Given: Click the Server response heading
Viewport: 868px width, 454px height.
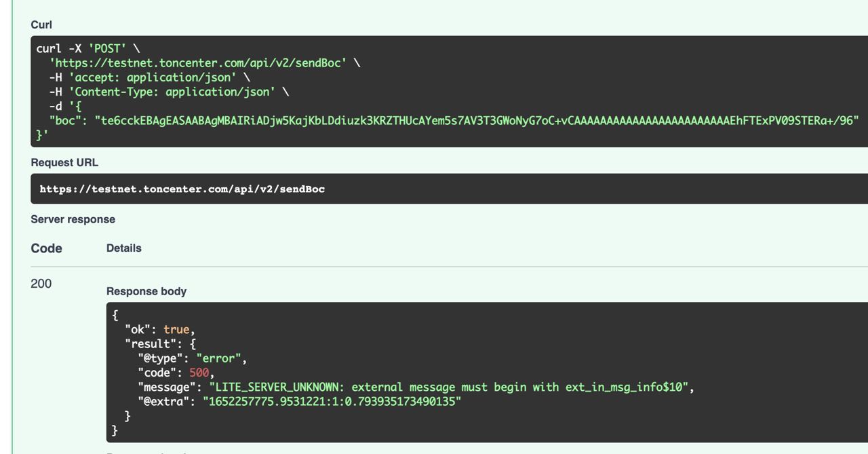Looking at the screenshot, I should pyautogui.click(x=73, y=219).
